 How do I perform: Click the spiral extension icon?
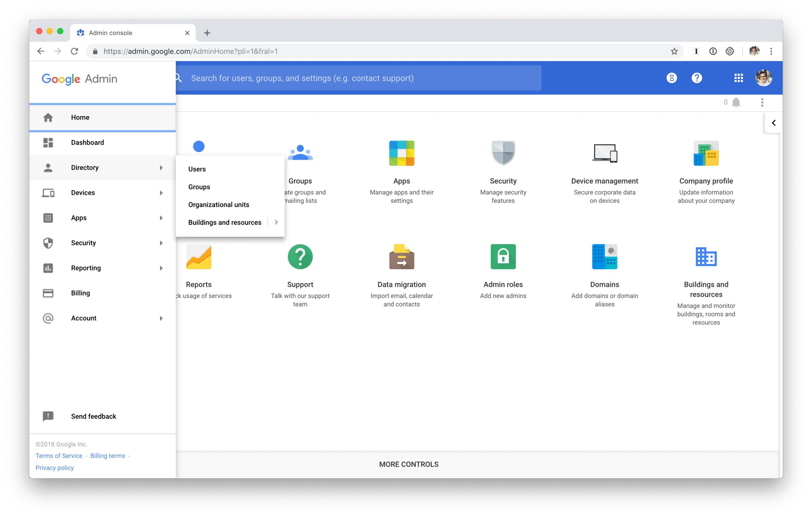click(x=730, y=51)
